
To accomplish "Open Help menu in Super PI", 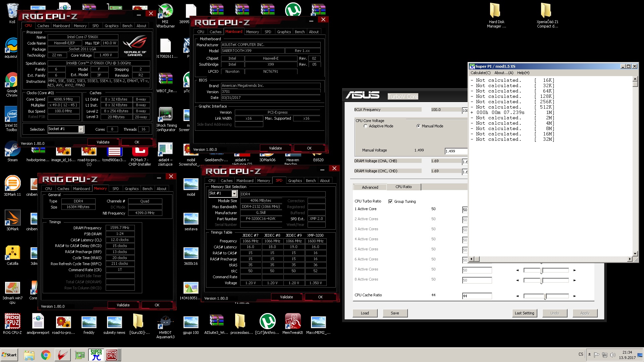I will [x=523, y=73].
